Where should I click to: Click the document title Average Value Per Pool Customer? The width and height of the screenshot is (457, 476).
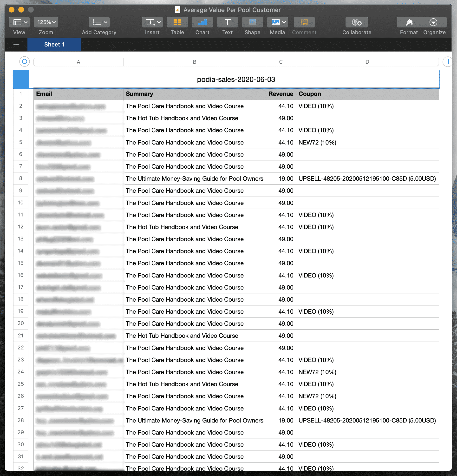pos(232,10)
